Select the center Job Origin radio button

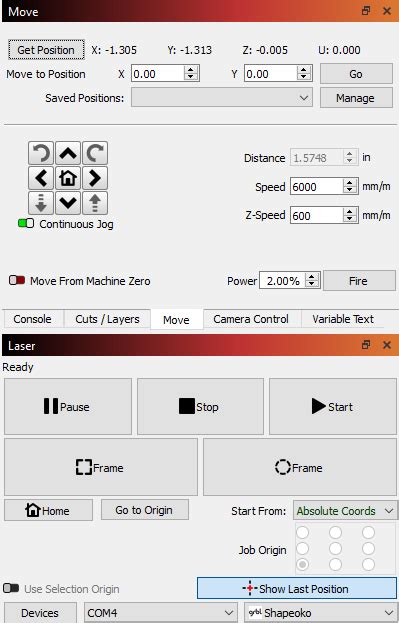click(335, 548)
